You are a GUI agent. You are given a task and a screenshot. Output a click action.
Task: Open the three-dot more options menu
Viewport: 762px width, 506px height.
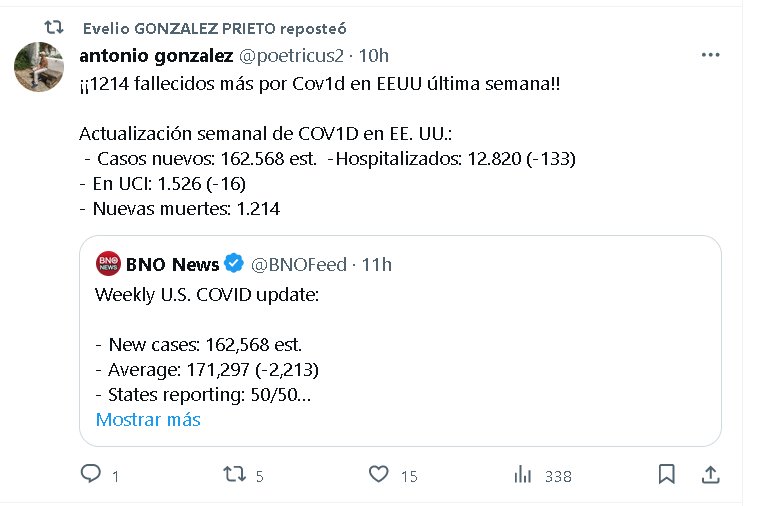tap(710, 55)
